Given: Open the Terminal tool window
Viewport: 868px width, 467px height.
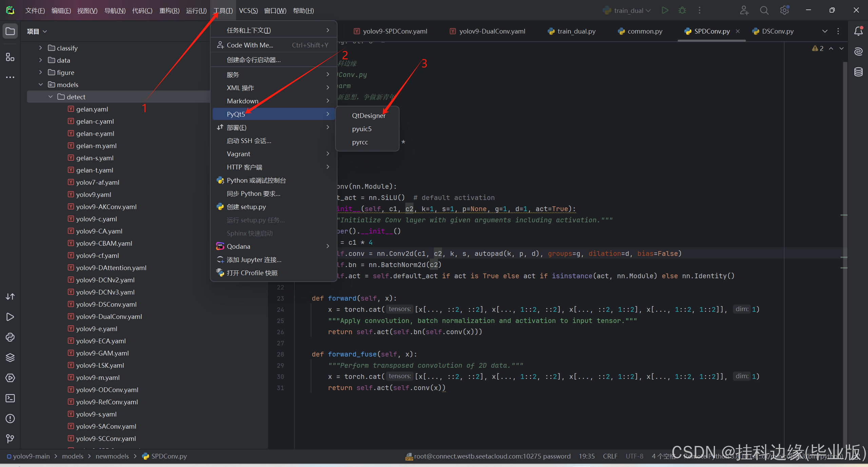Looking at the screenshot, I should point(10,398).
